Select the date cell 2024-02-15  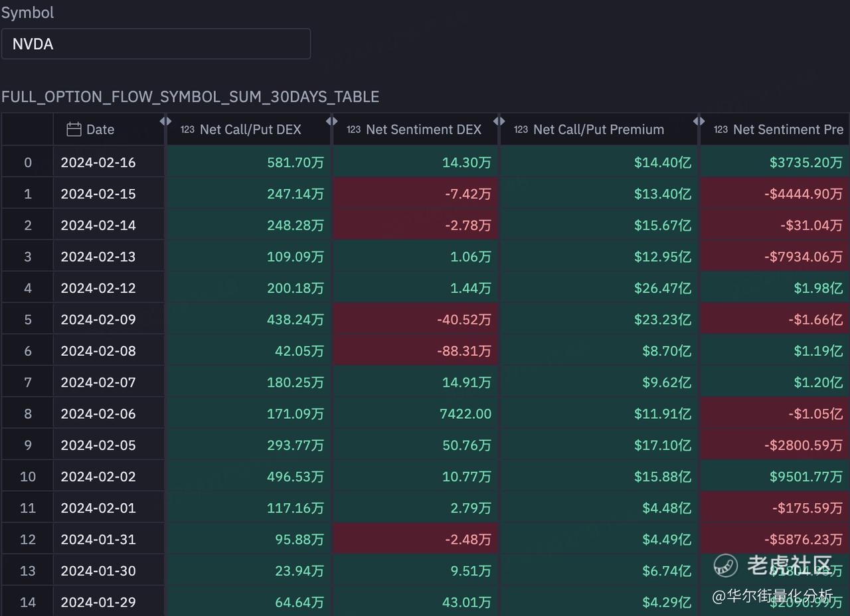coord(109,194)
